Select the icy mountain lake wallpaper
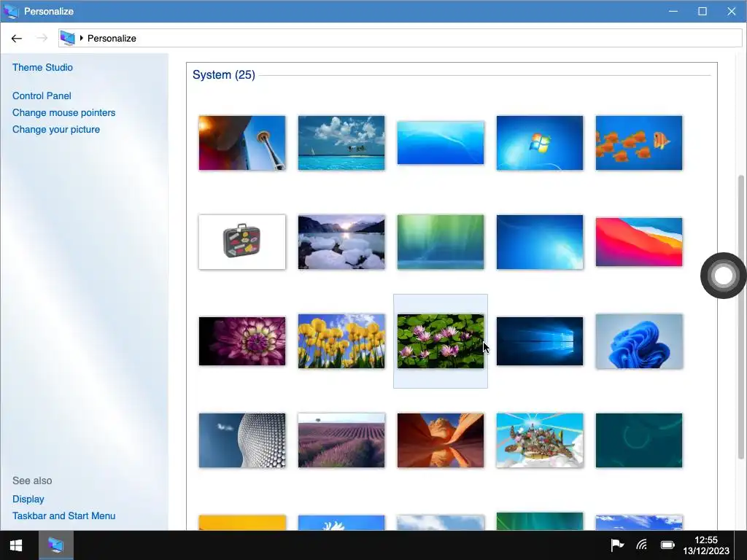 341,242
